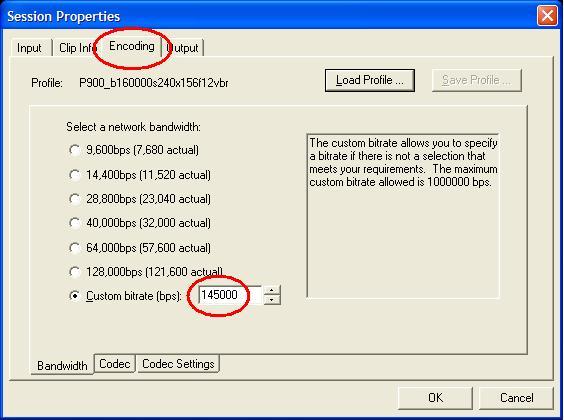Image resolution: width=564 pixels, height=420 pixels.
Task: Click the custom bitrate value field
Action: click(230, 295)
